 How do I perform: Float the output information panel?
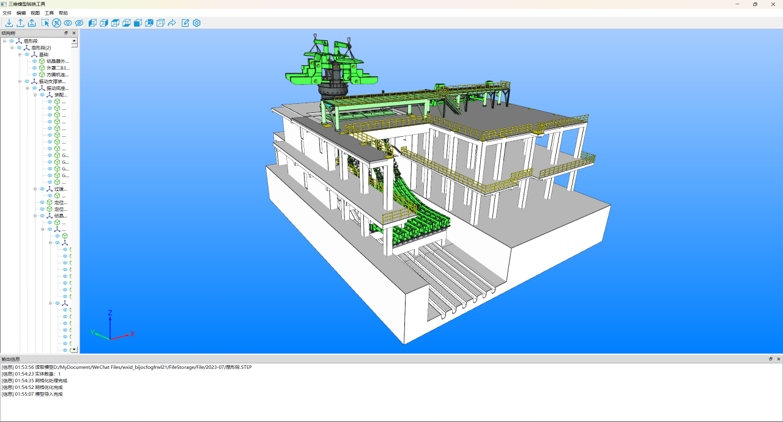click(x=770, y=359)
